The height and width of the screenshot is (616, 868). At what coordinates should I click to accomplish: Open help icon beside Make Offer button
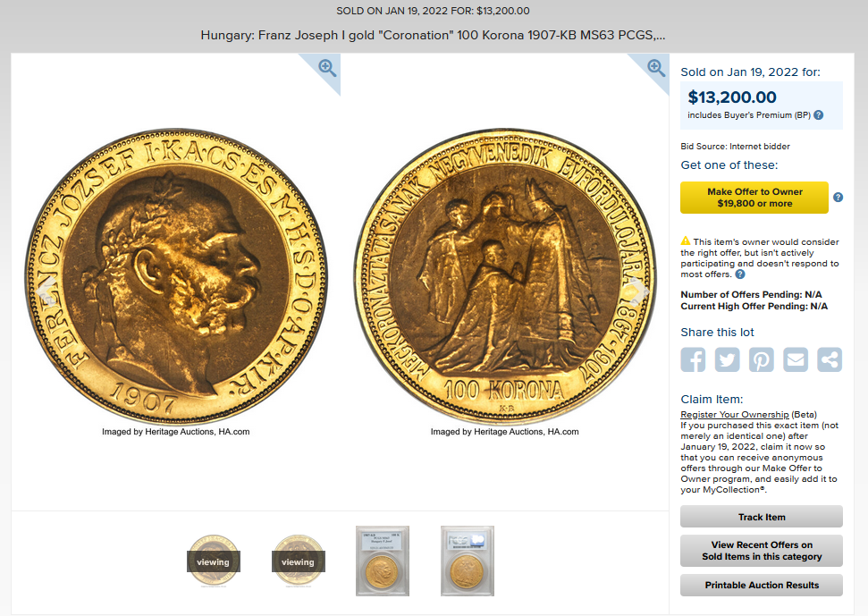point(839,197)
